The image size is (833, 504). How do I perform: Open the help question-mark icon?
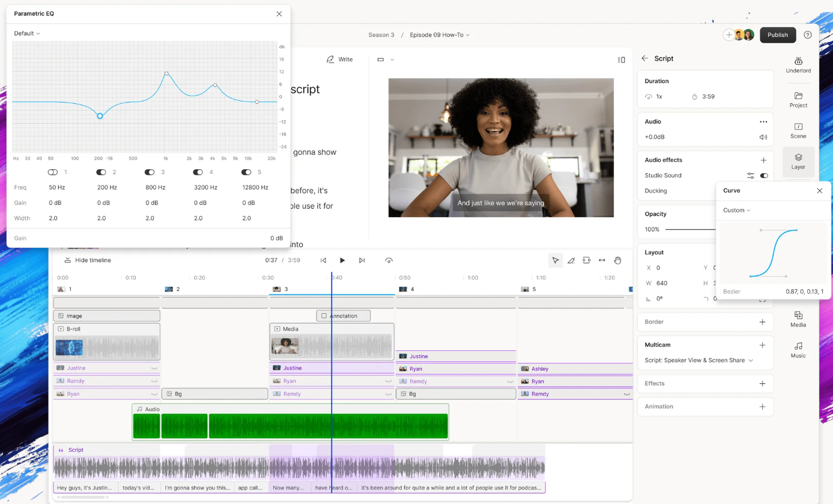[808, 35]
